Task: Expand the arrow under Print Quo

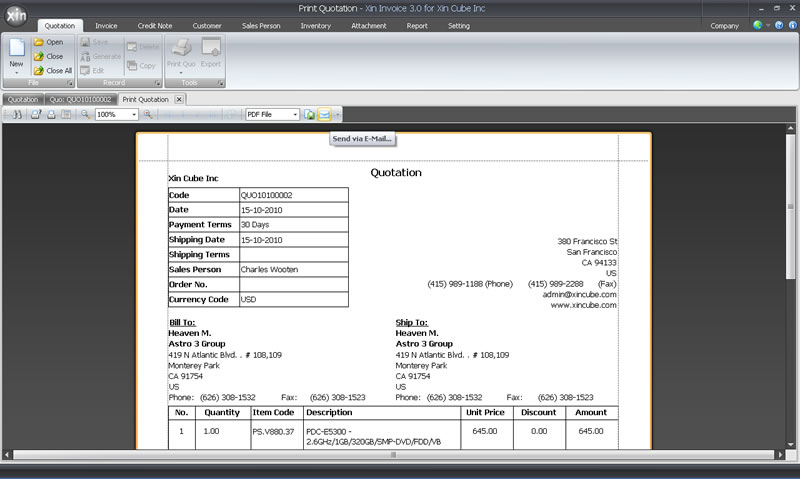Action: pos(181,73)
